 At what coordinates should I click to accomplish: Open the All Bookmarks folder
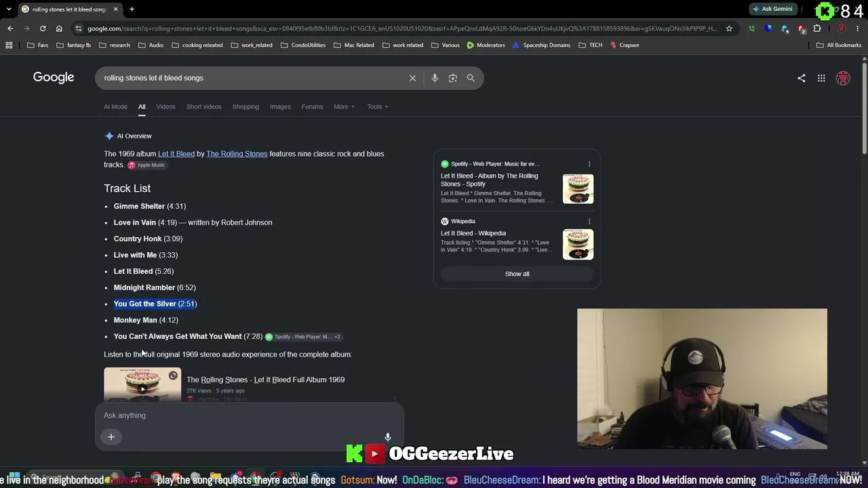[x=839, y=45]
